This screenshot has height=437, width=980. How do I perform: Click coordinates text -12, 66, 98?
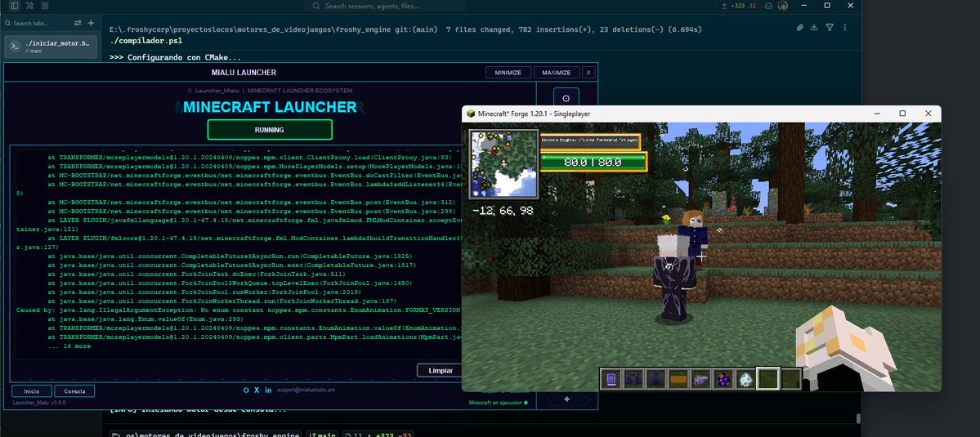coord(503,211)
